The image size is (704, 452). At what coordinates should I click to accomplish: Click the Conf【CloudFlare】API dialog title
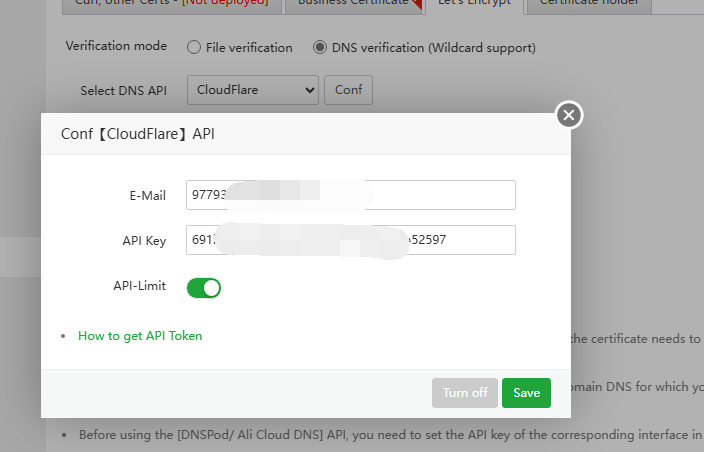[138, 134]
